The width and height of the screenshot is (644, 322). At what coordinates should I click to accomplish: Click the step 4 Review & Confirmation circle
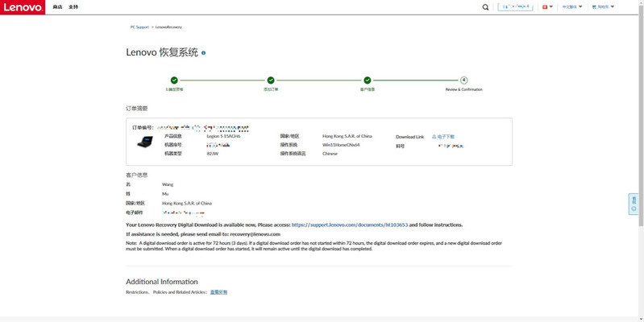(x=463, y=80)
